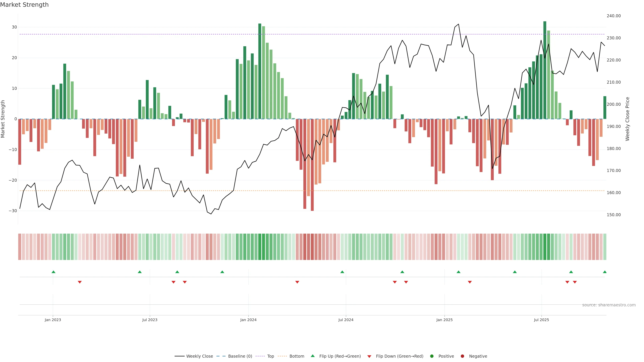Click the source: sharemaestro.com text
644x362 pixels.
(609, 305)
